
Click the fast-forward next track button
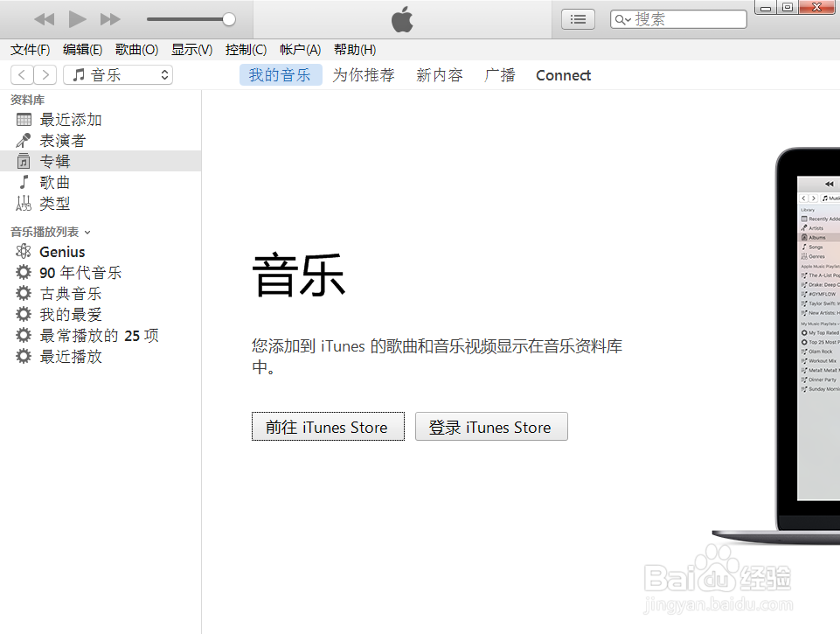click(110, 20)
